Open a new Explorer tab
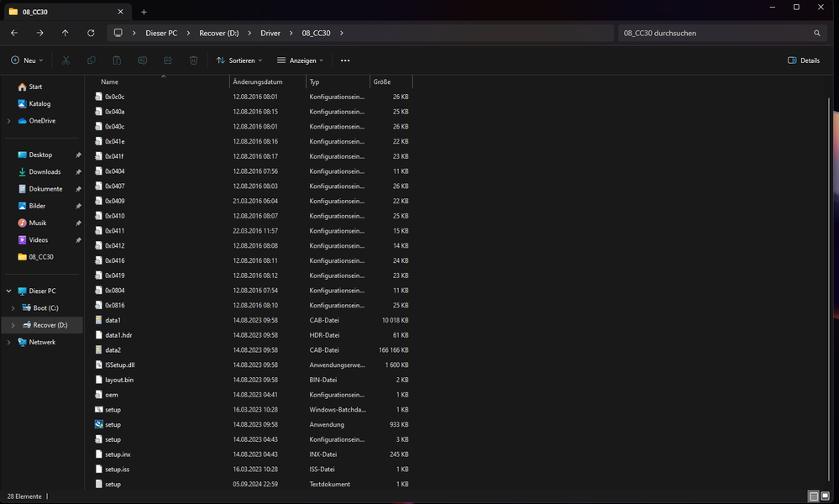 144,12
